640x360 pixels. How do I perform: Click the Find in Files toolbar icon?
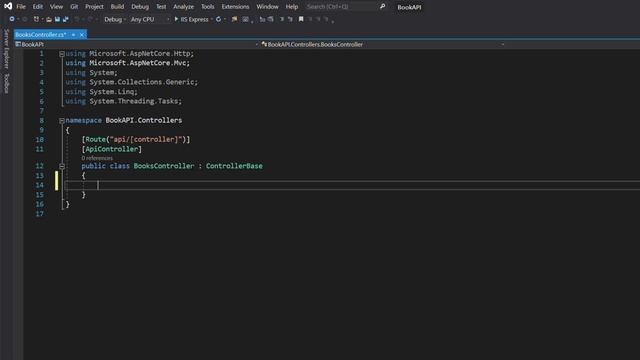point(234,19)
